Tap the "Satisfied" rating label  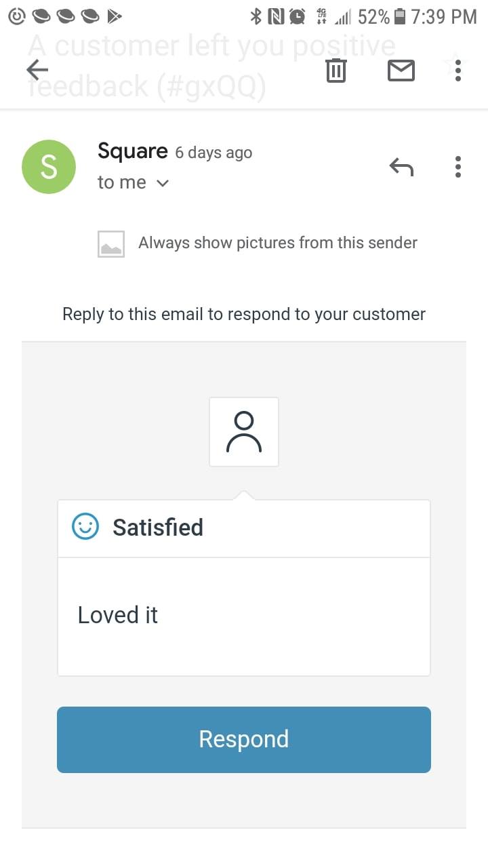158,528
